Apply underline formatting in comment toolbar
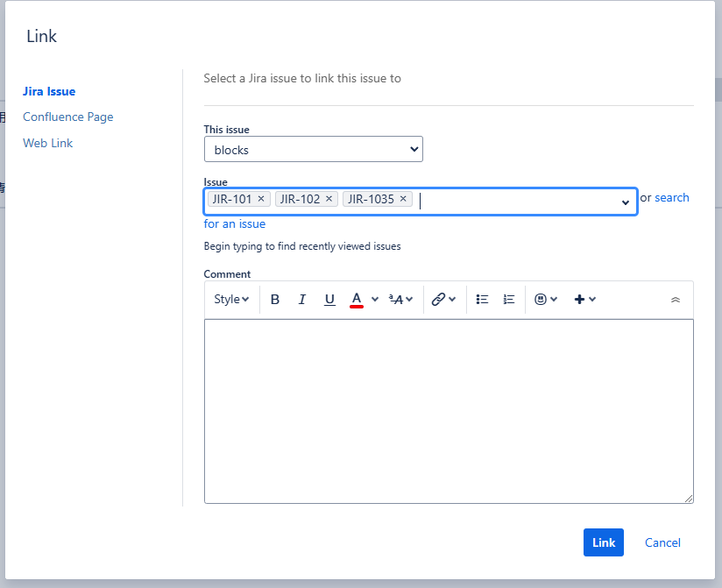Viewport: 722px width, 588px height. pyautogui.click(x=329, y=299)
